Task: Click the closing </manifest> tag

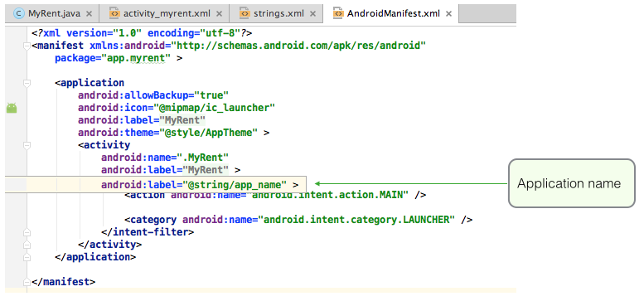Action: coord(63,282)
